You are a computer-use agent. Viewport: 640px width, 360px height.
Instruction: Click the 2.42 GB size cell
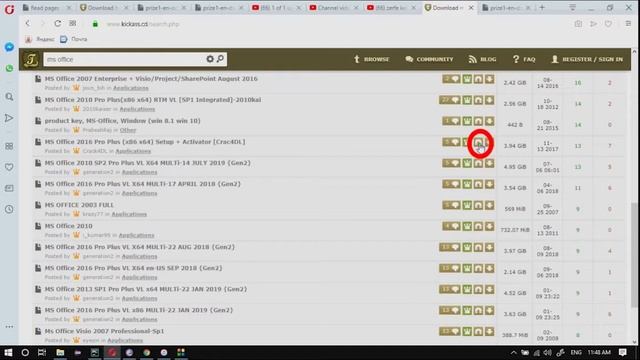click(x=515, y=82)
